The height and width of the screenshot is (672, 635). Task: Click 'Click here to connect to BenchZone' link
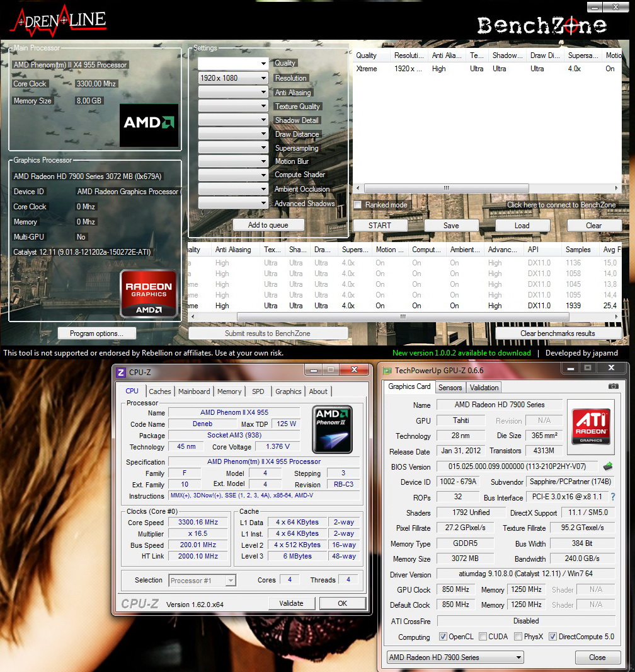click(561, 205)
